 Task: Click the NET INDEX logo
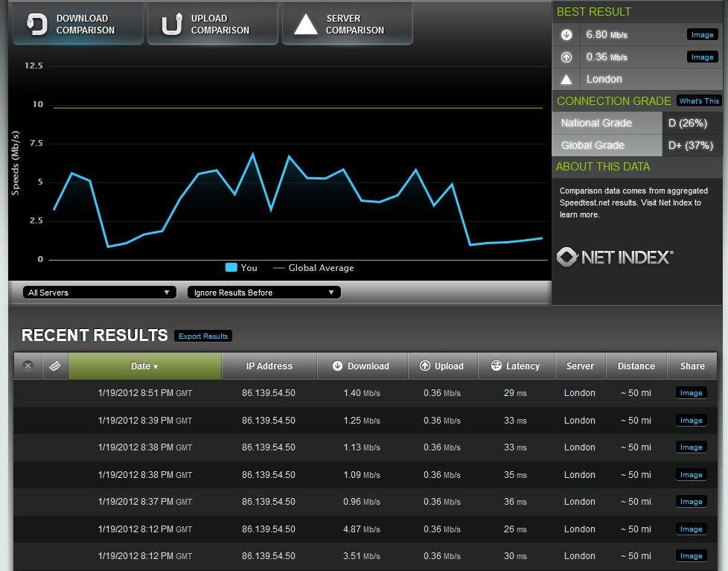(616, 257)
